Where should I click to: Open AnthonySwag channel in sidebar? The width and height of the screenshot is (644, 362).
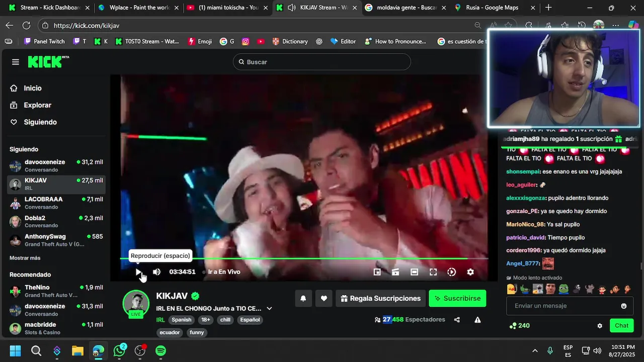pyautogui.click(x=56, y=240)
